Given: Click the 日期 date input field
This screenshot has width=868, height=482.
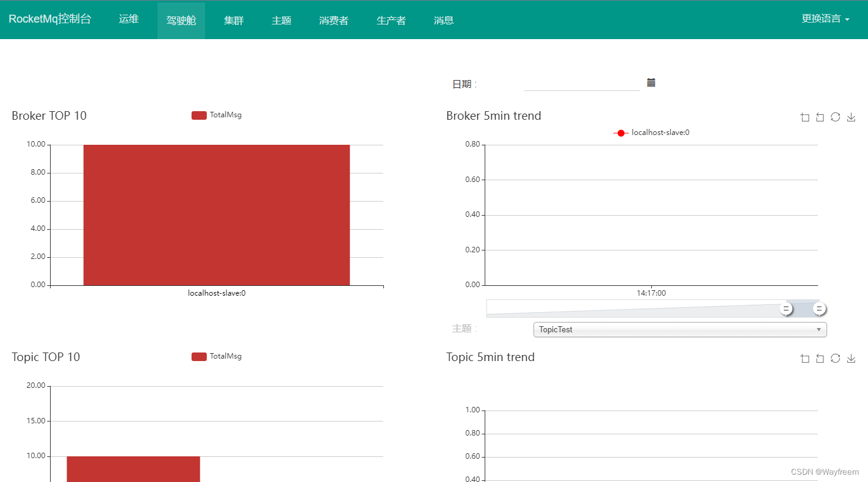Looking at the screenshot, I should coord(582,84).
